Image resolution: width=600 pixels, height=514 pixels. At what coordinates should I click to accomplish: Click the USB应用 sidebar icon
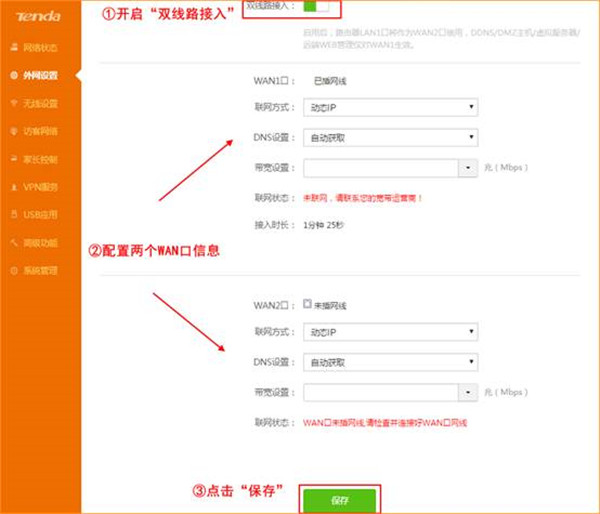(14, 214)
